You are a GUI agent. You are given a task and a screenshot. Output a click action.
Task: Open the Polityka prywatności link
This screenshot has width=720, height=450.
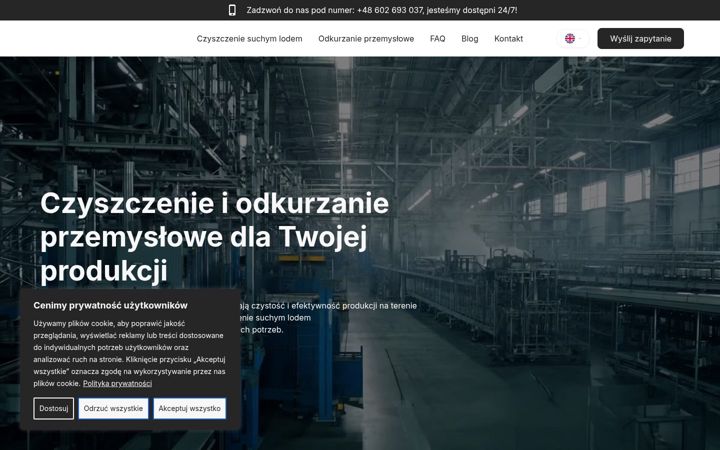point(117,383)
